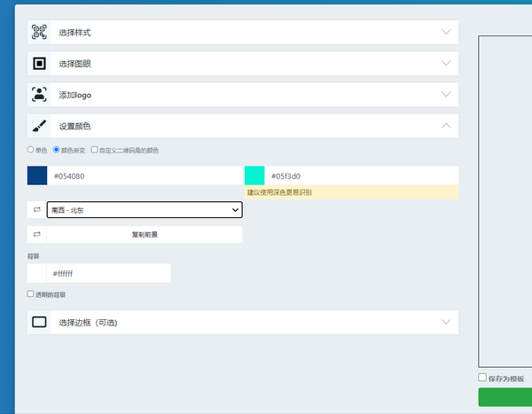Toggle the 透明的背景 checkbox
Image resolution: width=532 pixels, height=414 pixels.
pyautogui.click(x=30, y=293)
